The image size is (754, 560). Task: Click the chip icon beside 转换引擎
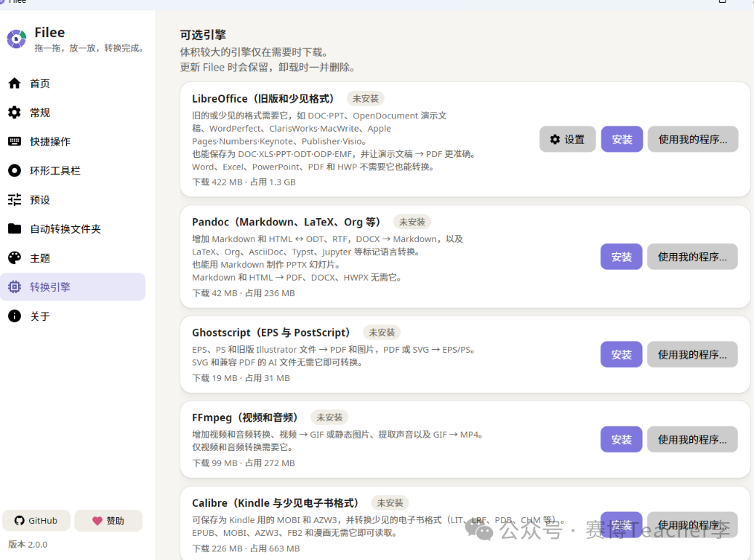pos(15,287)
